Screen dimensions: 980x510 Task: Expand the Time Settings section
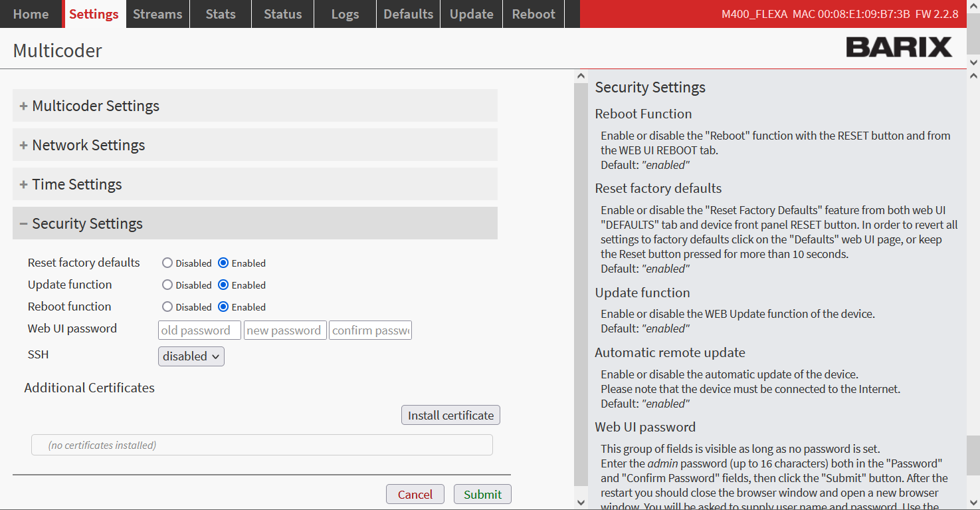[76, 184]
